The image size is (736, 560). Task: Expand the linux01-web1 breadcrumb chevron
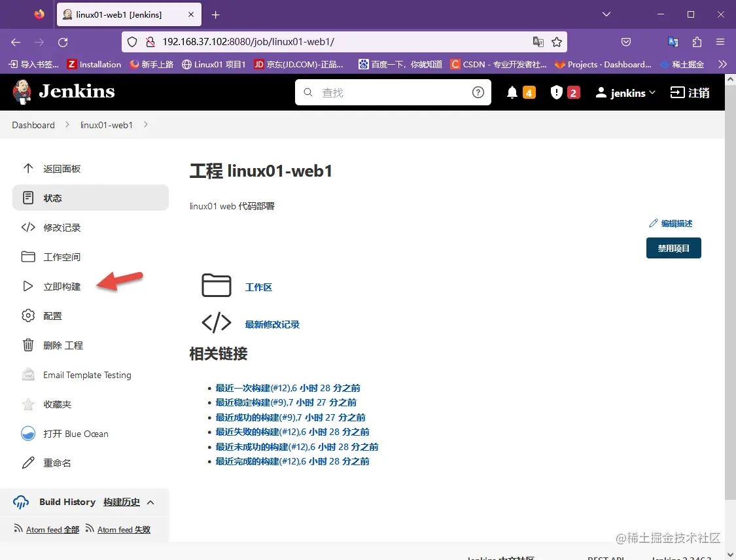(145, 124)
